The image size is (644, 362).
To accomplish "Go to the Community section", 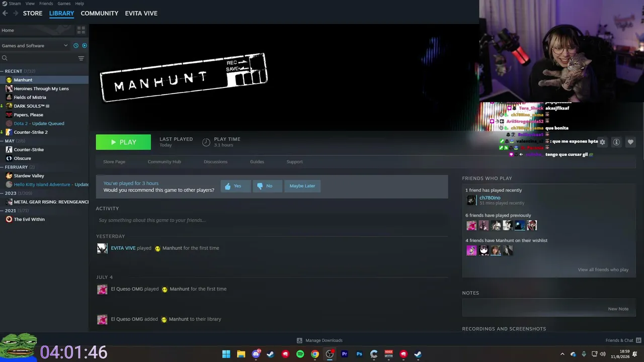I will tap(100, 13).
